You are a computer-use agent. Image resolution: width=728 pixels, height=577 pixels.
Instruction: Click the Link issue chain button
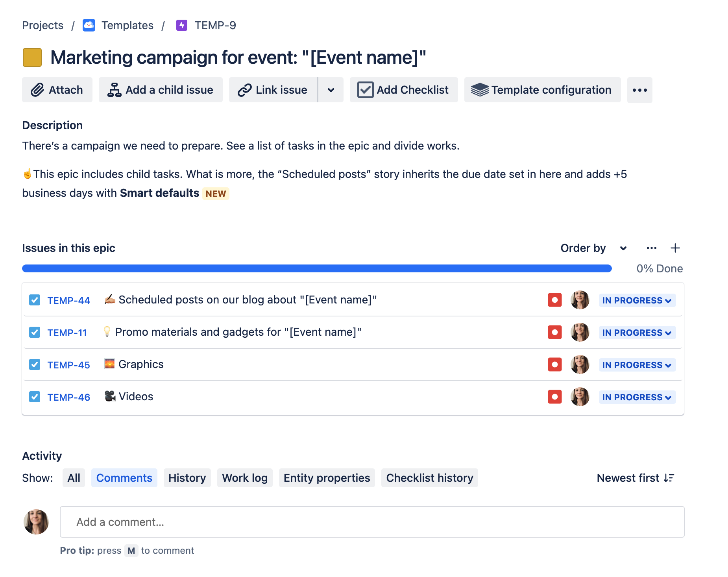point(273,90)
